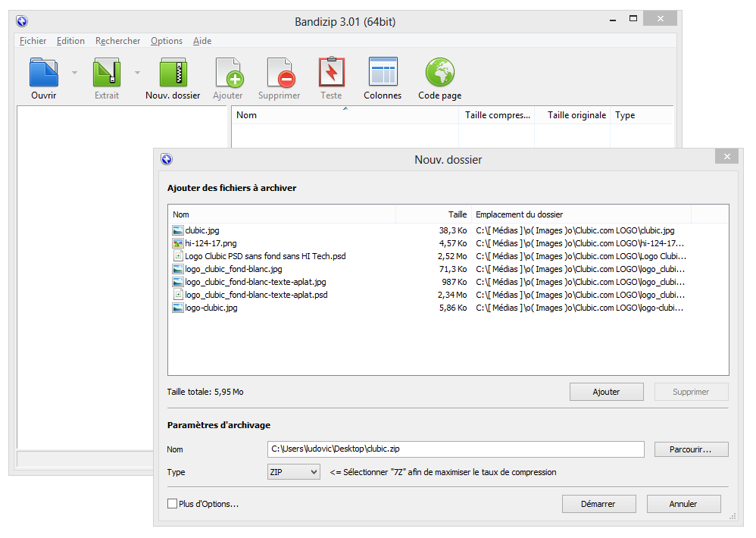The height and width of the screenshot is (538, 756).
Task: Click the Parcourir... button
Action: (x=690, y=449)
